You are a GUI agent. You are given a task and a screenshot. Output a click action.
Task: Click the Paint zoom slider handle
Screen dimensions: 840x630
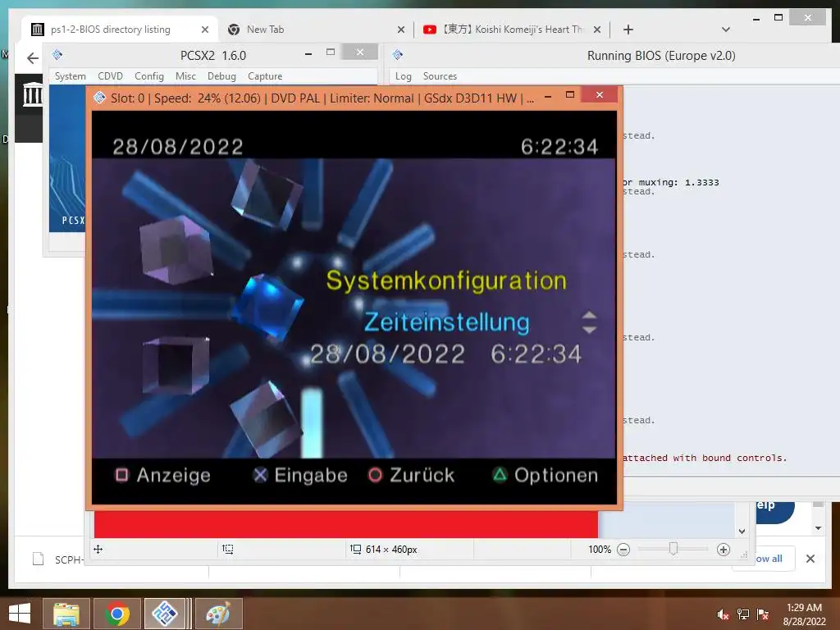tap(673, 549)
